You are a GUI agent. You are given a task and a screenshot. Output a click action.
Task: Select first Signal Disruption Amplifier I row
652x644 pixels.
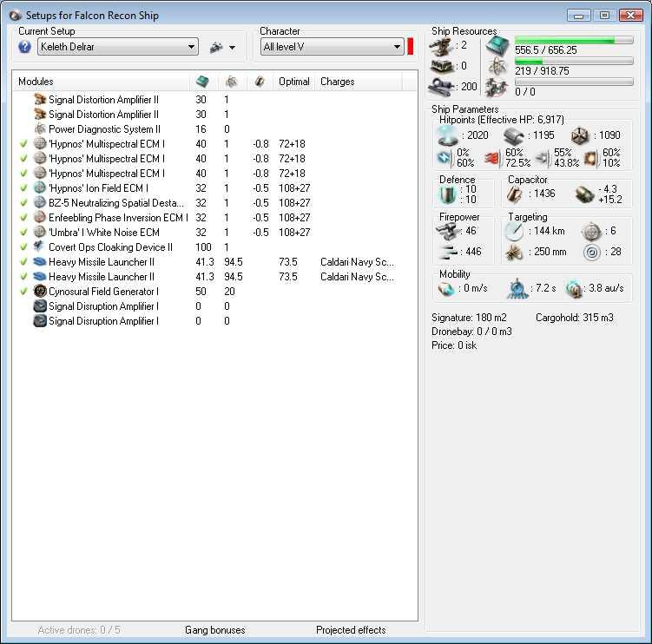[x=214, y=306]
